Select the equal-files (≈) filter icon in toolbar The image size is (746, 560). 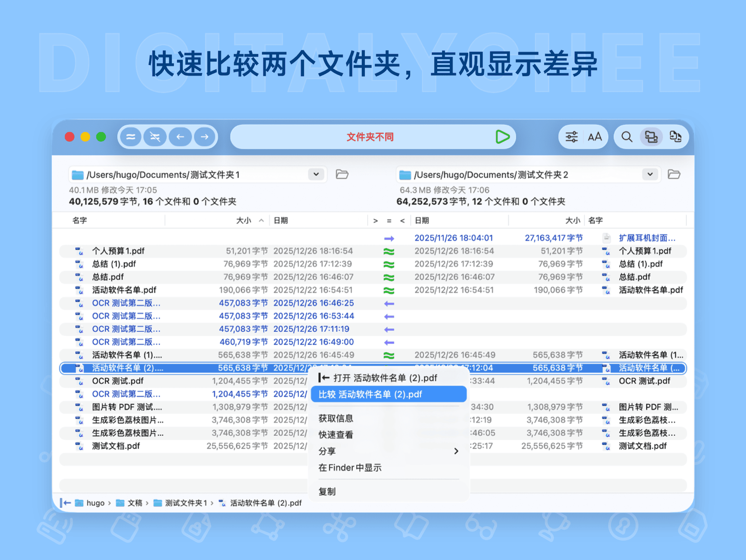click(131, 137)
